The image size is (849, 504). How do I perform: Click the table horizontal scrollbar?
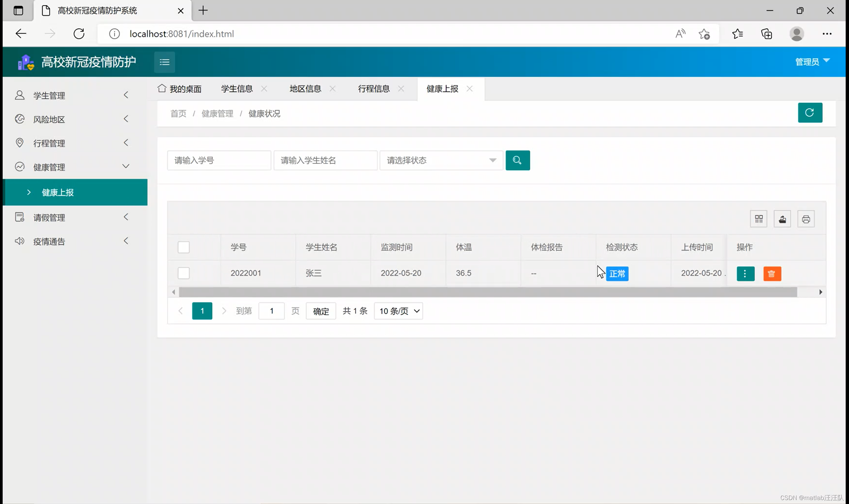(x=487, y=292)
